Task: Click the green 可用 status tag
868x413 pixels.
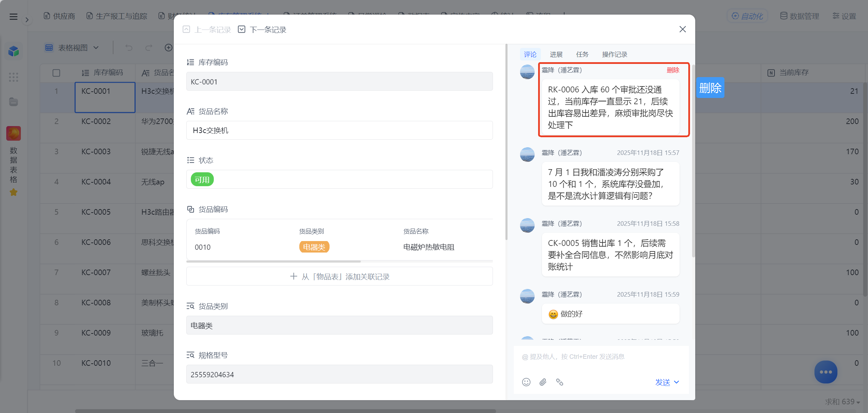Action: pyautogui.click(x=202, y=180)
